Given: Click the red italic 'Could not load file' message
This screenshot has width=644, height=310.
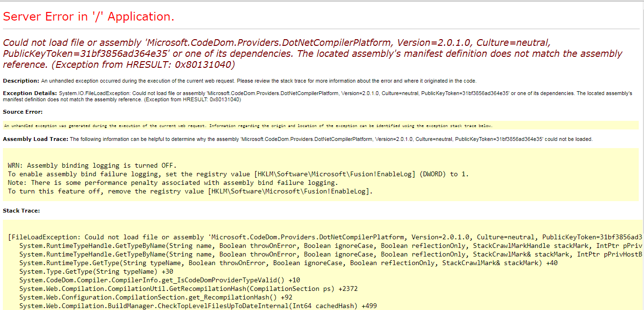Looking at the screenshot, I should point(312,53).
